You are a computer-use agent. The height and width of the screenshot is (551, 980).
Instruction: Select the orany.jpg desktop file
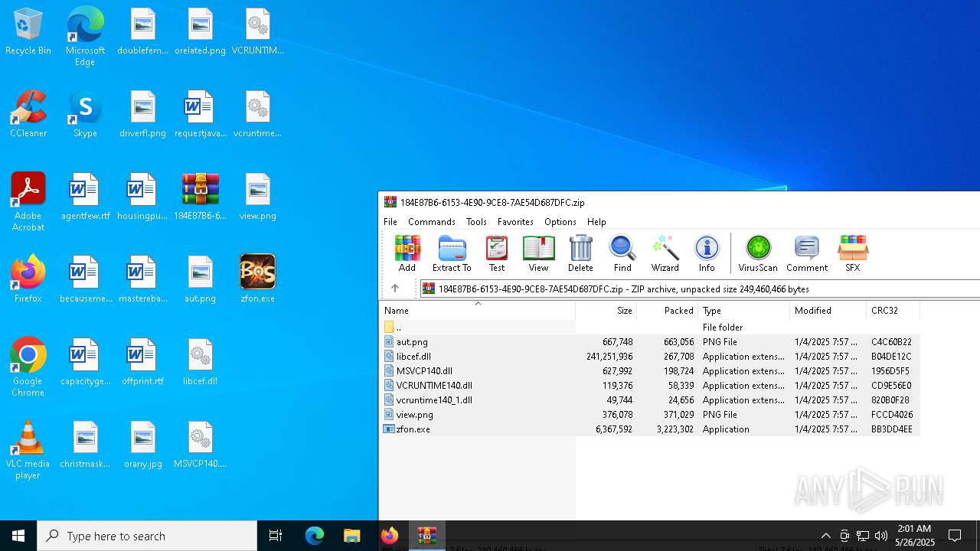tap(142, 445)
